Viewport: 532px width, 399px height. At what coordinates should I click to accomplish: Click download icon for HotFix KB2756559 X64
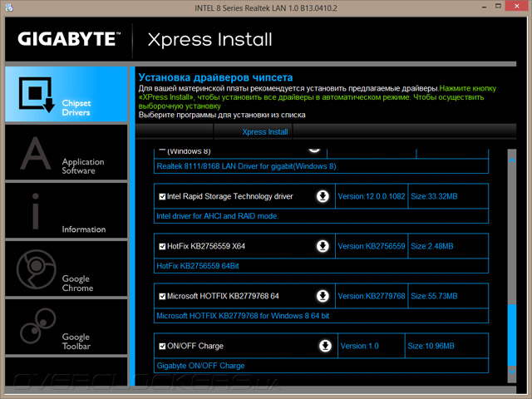click(323, 246)
